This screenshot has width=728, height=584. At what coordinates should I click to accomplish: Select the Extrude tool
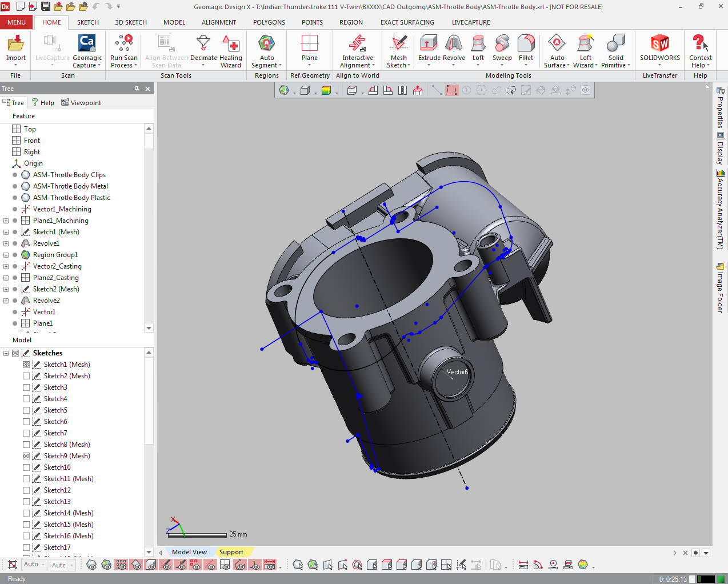coord(429,47)
